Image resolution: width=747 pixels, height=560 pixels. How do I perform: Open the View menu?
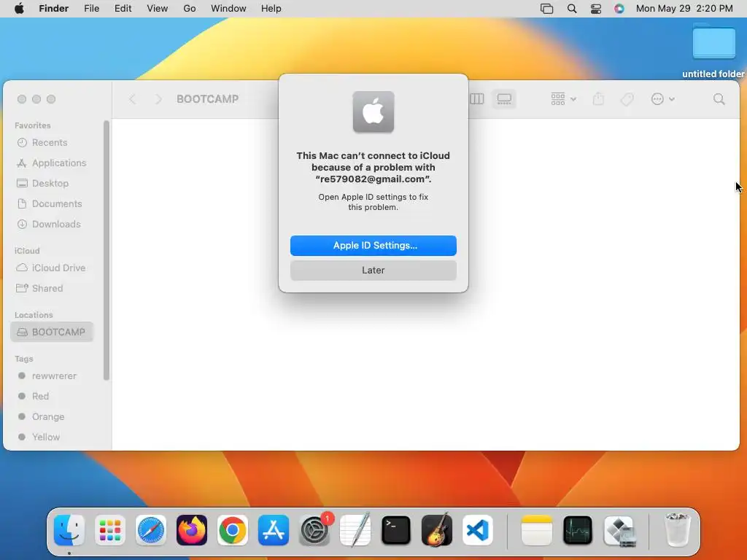point(158,9)
